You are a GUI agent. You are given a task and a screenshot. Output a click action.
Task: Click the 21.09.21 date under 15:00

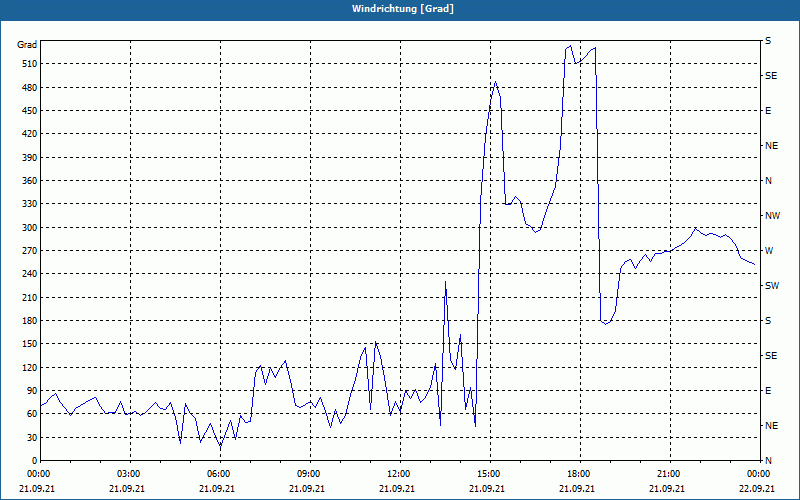[487, 489]
